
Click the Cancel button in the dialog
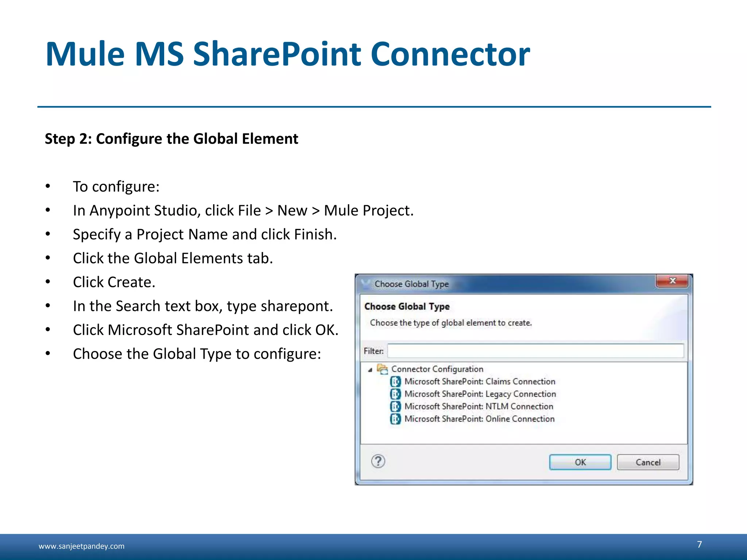[x=648, y=462]
